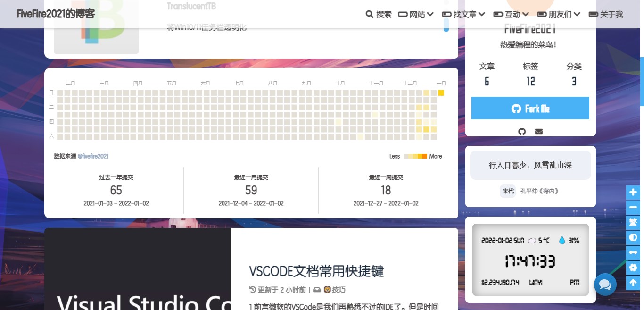Expand chevron beside 找文章
The height and width of the screenshot is (310, 644).
482,14
